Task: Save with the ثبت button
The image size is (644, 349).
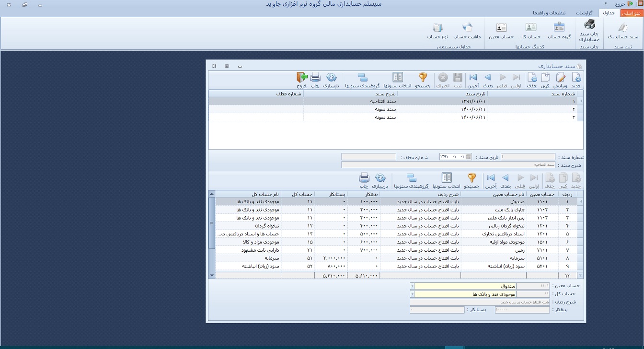Action: tap(458, 81)
